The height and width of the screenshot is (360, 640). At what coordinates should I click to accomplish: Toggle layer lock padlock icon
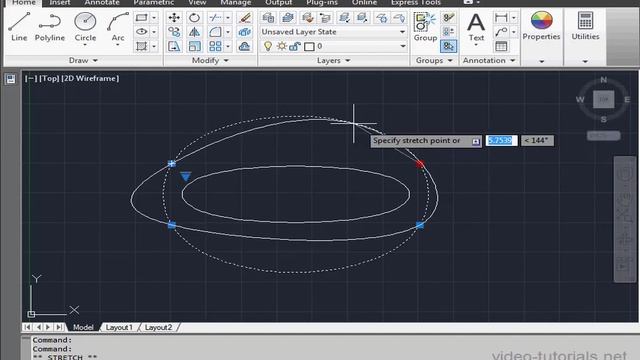pyautogui.click(x=294, y=47)
